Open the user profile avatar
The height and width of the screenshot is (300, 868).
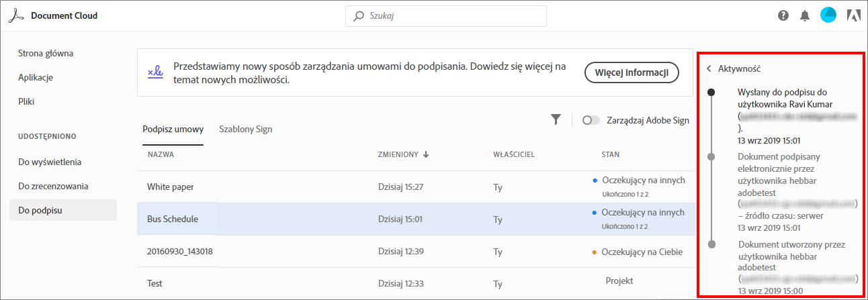828,15
